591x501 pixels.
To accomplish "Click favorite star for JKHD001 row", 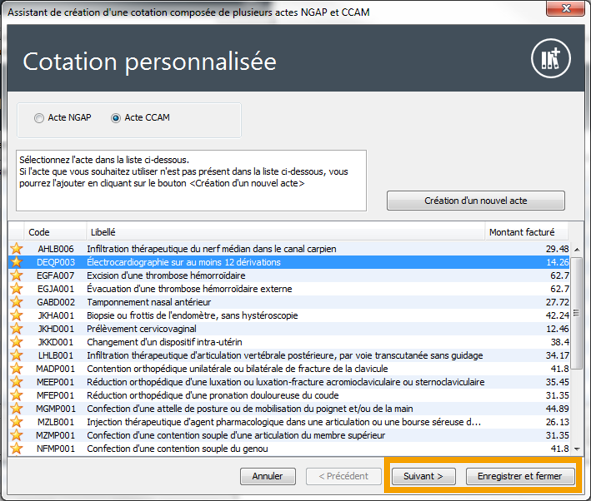I will [x=17, y=329].
